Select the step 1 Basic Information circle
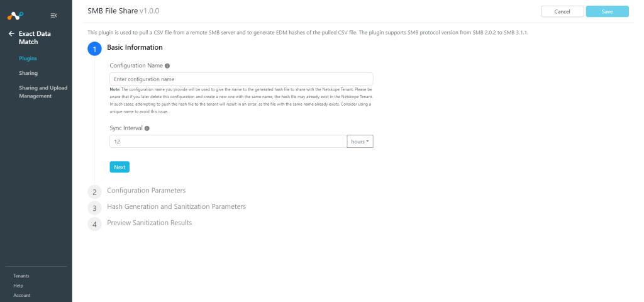This screenshot has width=644, height=302. (94, 49)
